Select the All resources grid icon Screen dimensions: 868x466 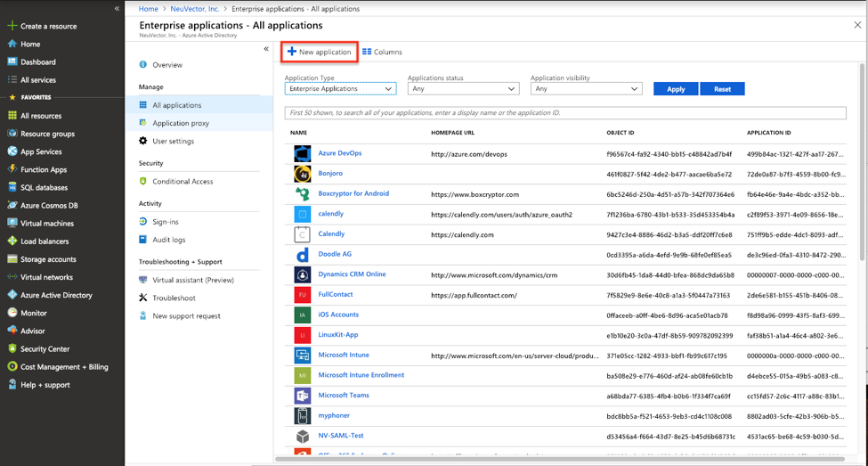tap(12, 115)
